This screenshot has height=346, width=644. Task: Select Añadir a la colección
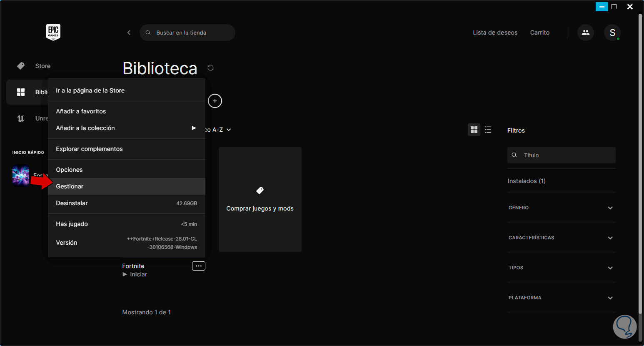[127, 128]
